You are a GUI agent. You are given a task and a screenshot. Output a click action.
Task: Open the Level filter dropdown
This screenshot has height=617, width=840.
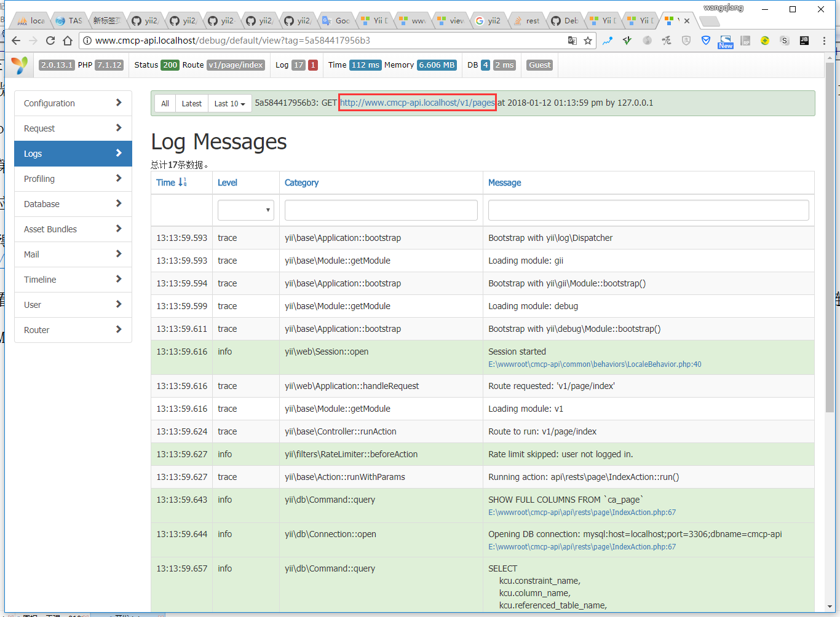point(245,210)
